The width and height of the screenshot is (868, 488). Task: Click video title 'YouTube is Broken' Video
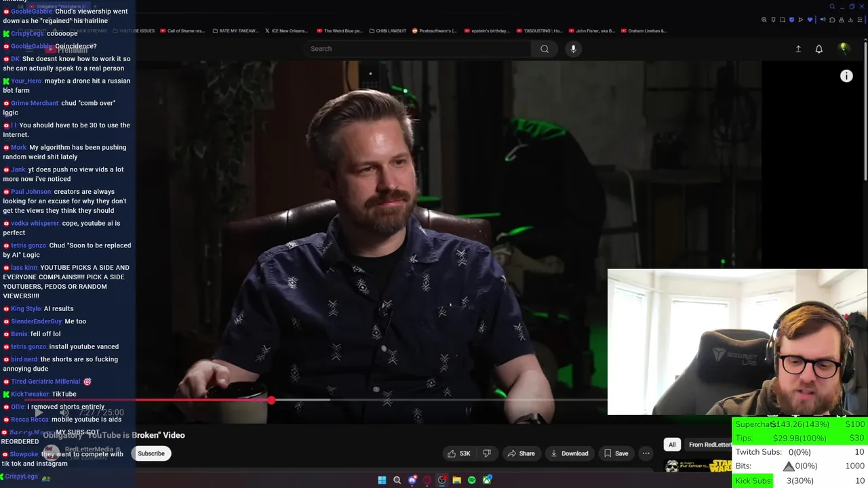[x=114, y=435]
